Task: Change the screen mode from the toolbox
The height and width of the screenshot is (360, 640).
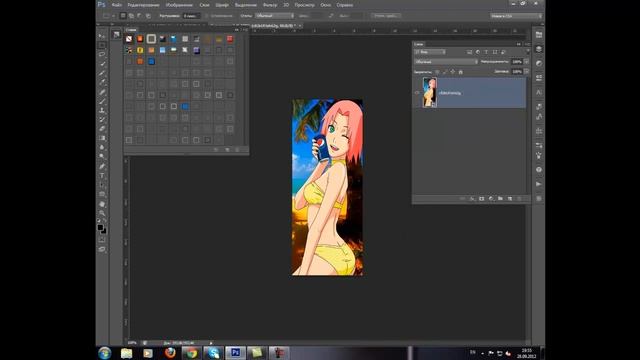Action: click(102, 249)
